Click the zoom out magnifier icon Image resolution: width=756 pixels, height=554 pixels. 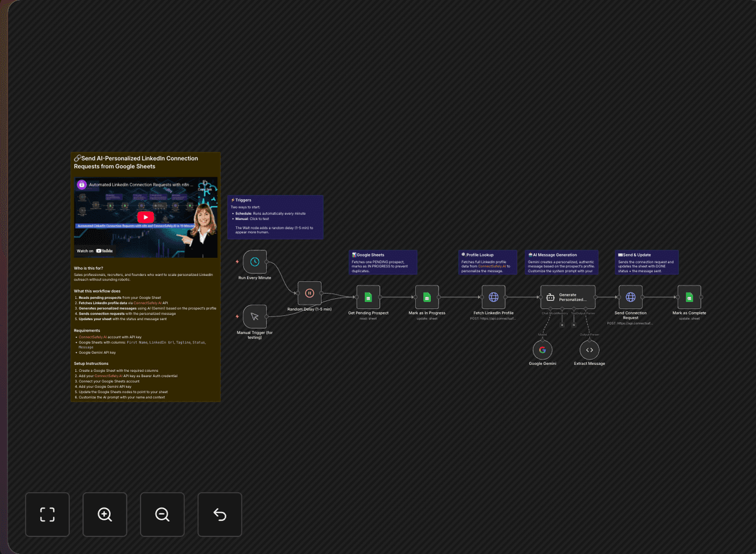(162, 514)
